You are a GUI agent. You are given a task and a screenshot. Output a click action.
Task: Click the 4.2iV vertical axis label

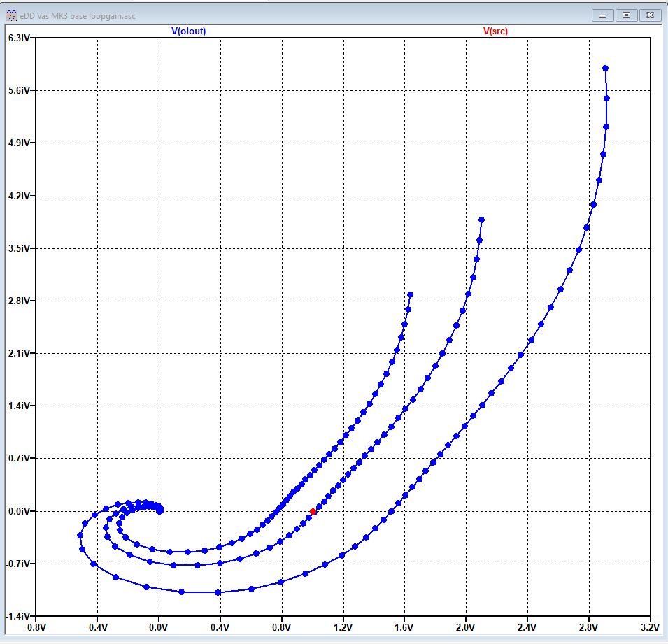coord(19,196)
